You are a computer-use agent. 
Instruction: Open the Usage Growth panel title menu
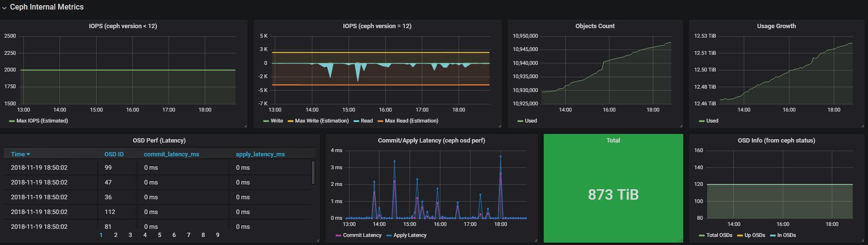click(x=776, y=26)
